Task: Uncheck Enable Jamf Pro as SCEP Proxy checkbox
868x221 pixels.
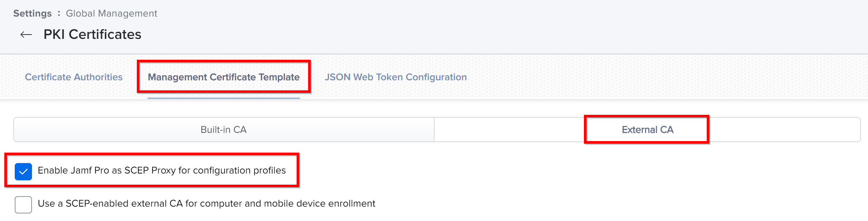Action: tap(23, 171)
